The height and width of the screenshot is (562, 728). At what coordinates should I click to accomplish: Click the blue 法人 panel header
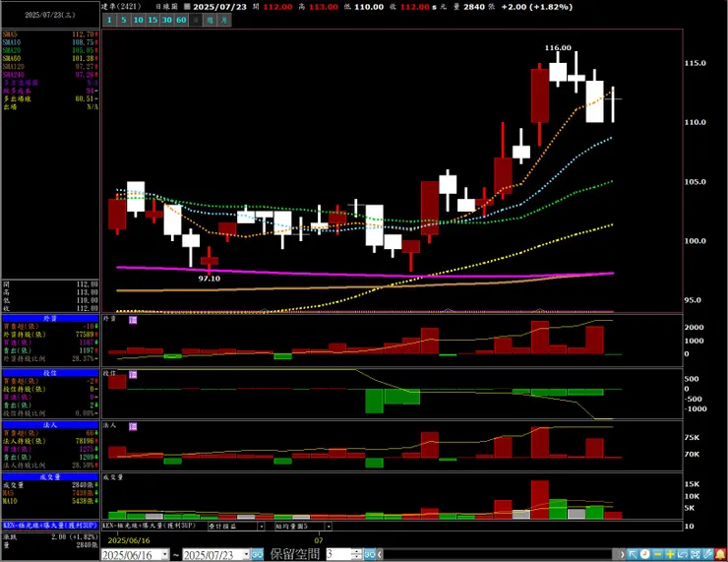tap(50, 425)
